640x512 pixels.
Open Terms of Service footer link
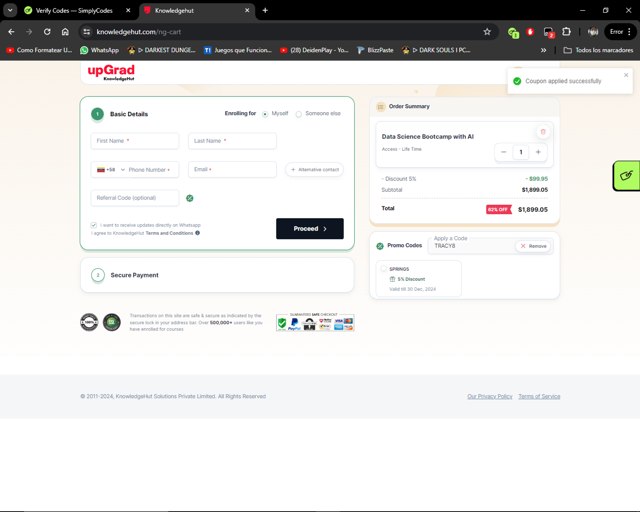539,396
